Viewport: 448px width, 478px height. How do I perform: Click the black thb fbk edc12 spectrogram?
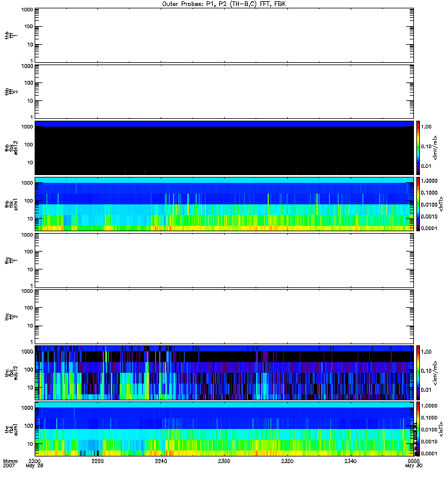[224, 148]
